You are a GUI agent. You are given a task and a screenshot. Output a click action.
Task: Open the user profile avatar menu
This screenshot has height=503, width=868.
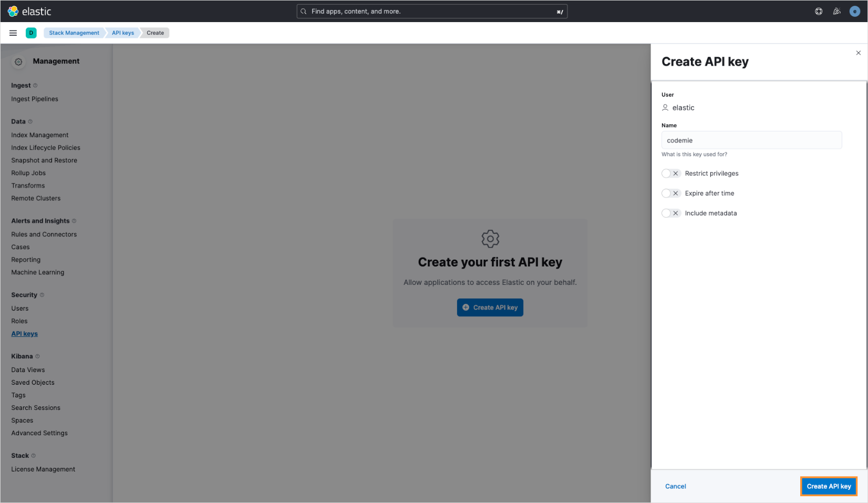854,11
